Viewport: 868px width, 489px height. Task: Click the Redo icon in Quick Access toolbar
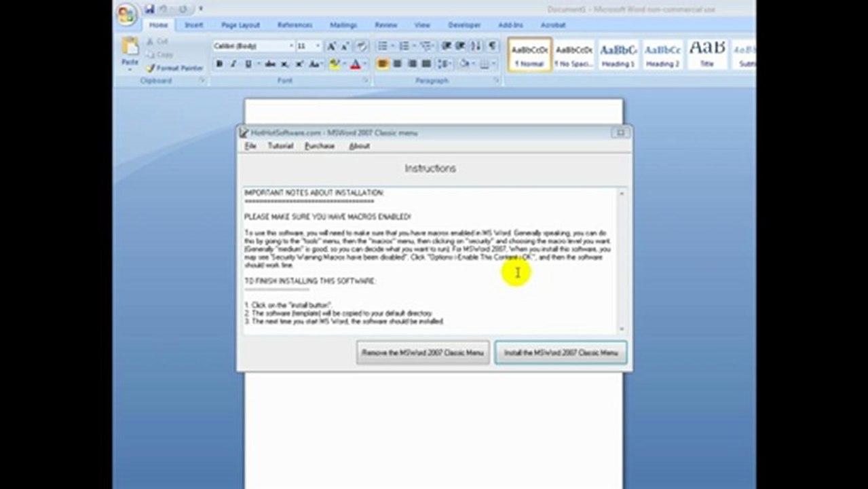183,9
